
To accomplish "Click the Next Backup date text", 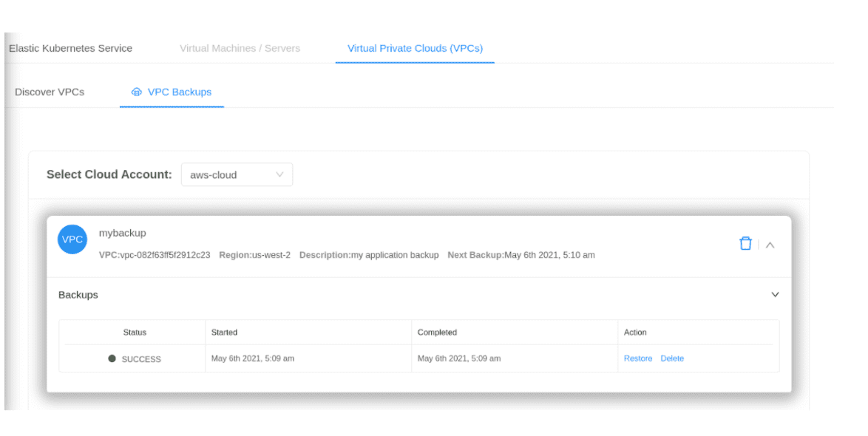I will (x=521, y=255).
